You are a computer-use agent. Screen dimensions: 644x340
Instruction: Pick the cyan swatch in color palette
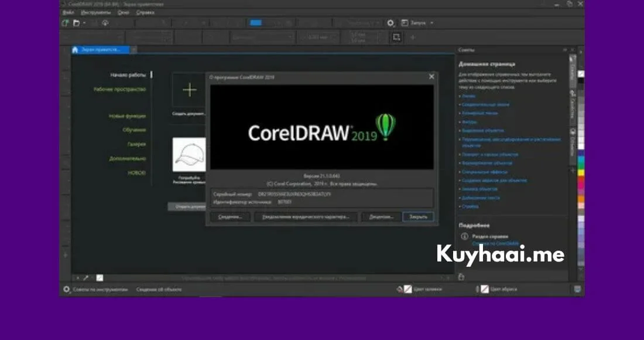pyautogui.click(x=581, y=160)
